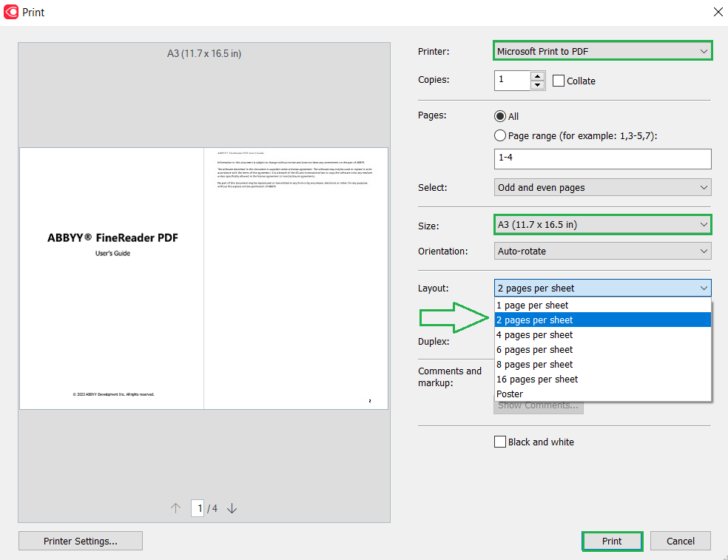Click the Print button
The width and height of the screenshot is (728, 560).
[612, 541]
